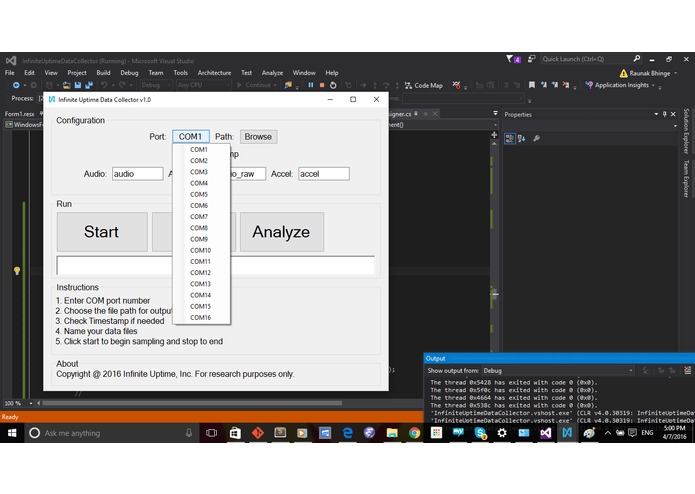The image size is (695, 494).
Task: Click in the Quick Launch search box
Action: (x=587, y=59)
